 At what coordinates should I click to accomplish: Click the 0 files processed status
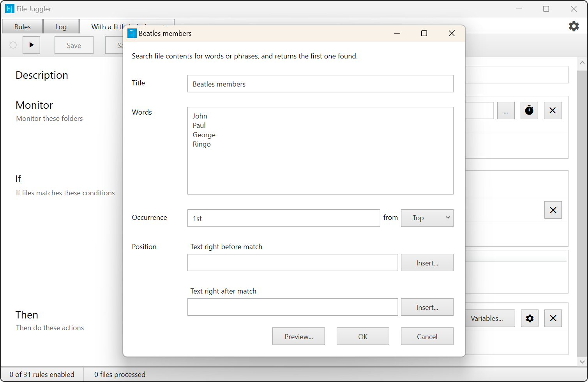(x=120, y=375)
